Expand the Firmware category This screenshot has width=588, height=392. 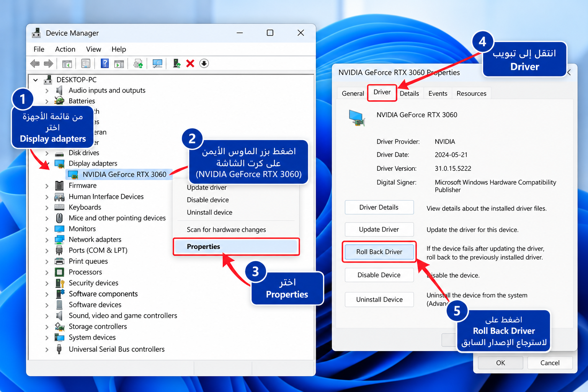(x=47, y=186)
